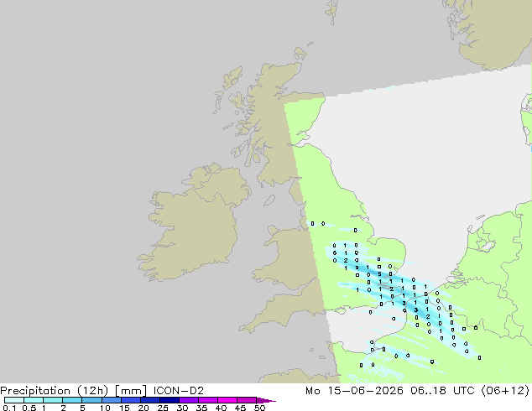
Task: Click the '06..18 UTC' time range text
Action: (x=438, y=391)
